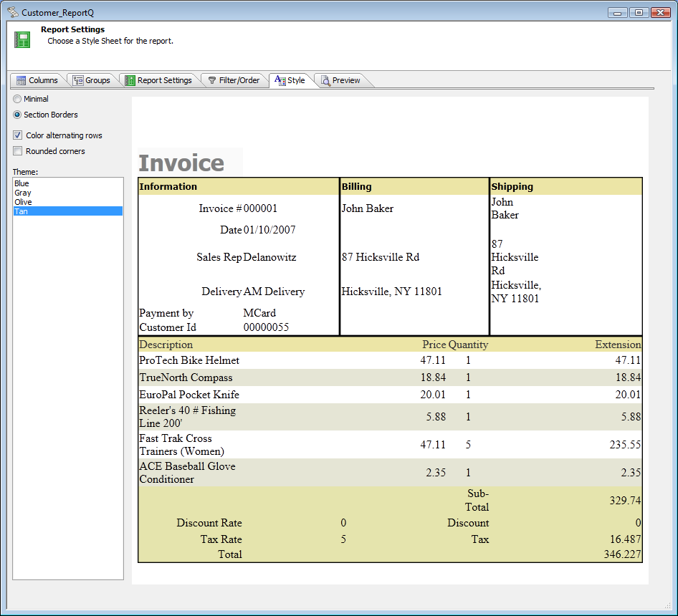The width and height of the screenshot is (678, 616).
Task: Click the MCard payment value
Action: tap(259, 313)
